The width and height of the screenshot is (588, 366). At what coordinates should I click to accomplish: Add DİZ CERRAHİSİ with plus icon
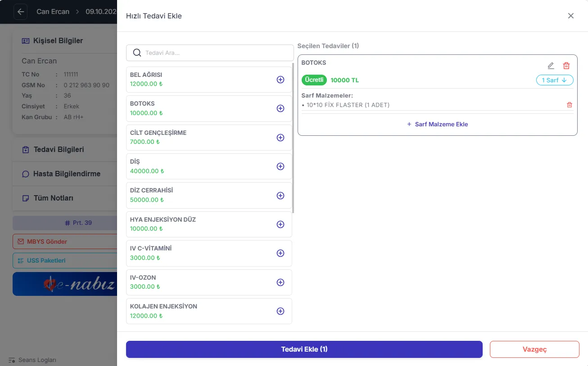pyautogui.click(x=280, y=196)
